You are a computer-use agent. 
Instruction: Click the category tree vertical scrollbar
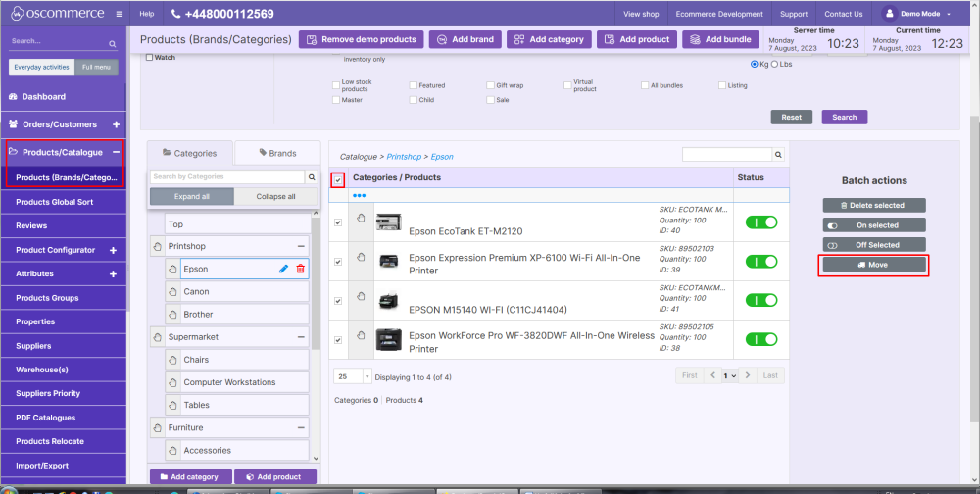tap(316, 294)
